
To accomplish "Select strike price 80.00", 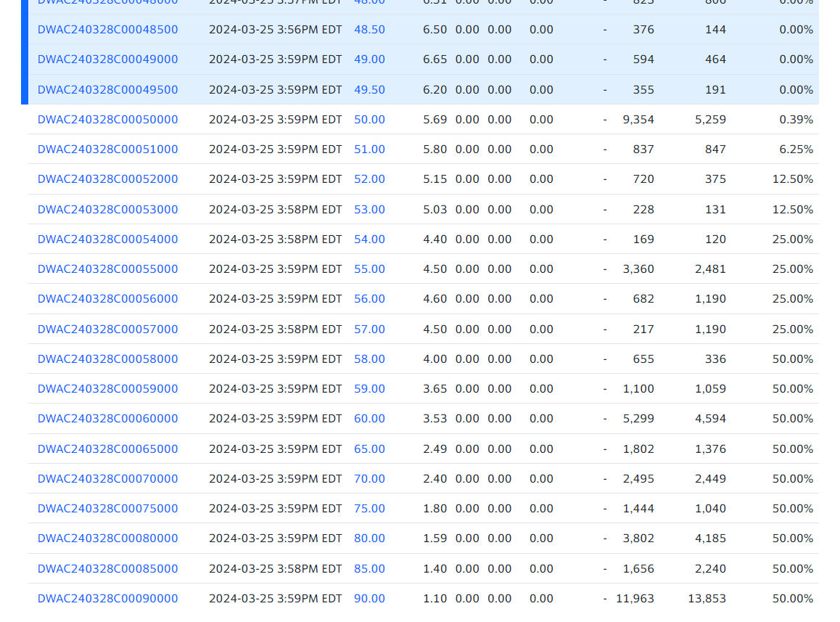I will pos(369,539).
